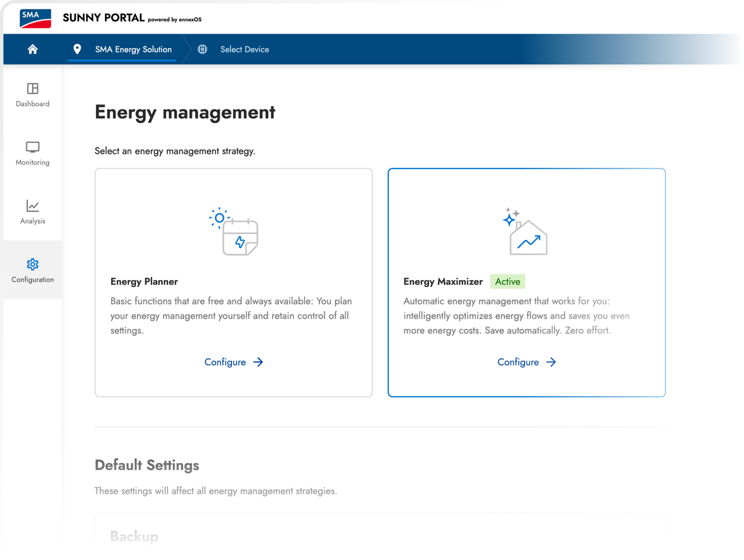
Task: Click the location pin icon
Action: 77,49
